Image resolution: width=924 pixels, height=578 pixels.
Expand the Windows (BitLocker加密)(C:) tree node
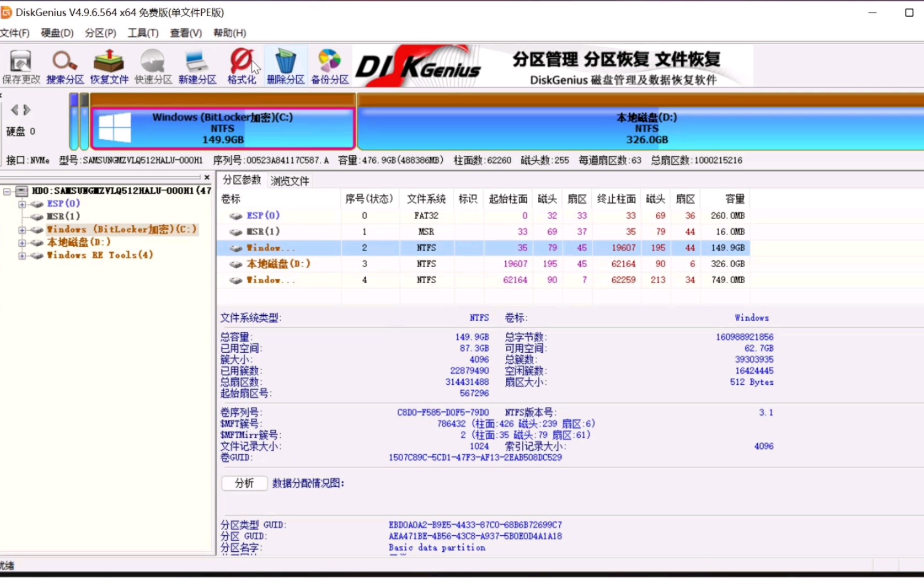[22, 230]
